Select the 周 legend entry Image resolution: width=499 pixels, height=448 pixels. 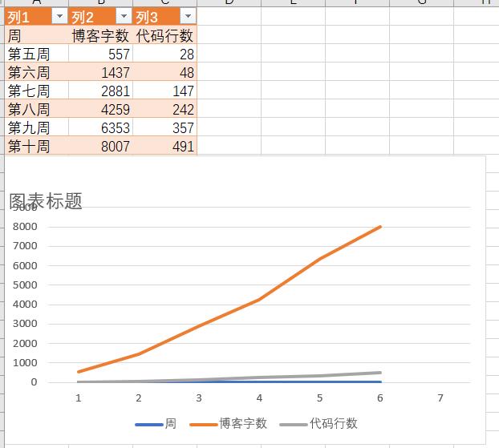click(x=156, y=423)
